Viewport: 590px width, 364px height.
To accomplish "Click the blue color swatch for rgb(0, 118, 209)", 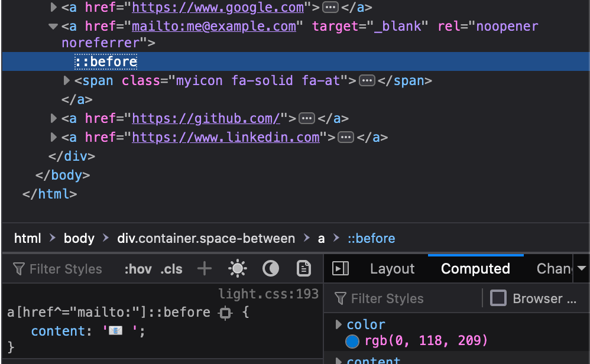I will [352, 341].
